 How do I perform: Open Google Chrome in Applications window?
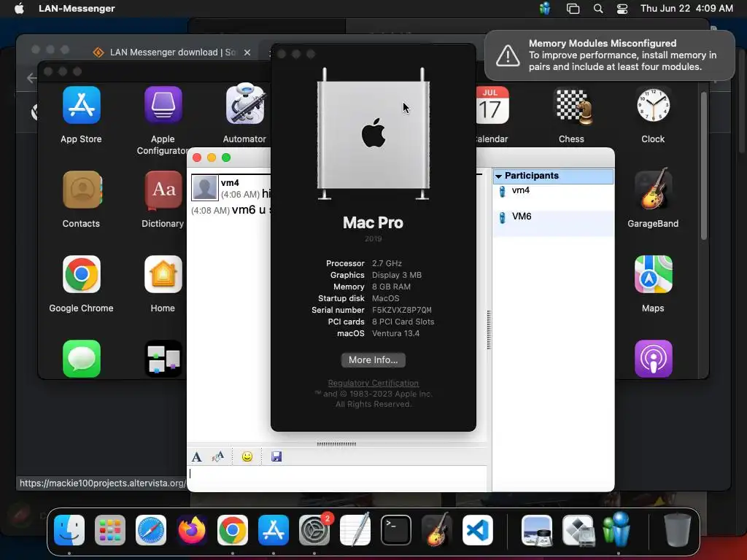tap(82, 274)
